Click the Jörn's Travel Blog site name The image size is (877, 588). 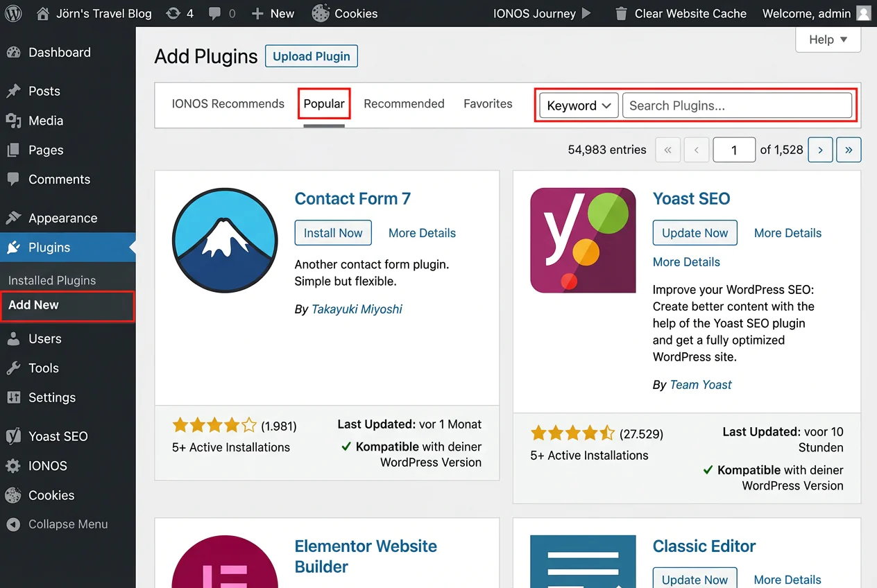pyautogui.click(x=103, y=13)
